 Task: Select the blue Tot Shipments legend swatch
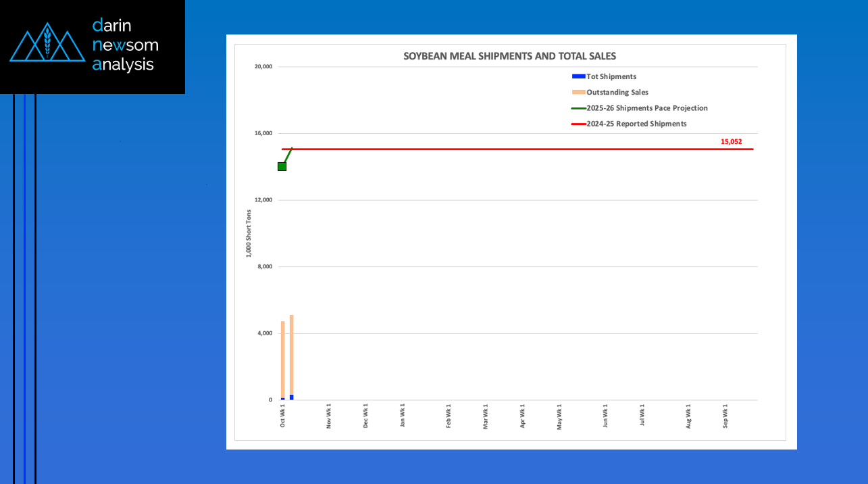click(578, 77)
